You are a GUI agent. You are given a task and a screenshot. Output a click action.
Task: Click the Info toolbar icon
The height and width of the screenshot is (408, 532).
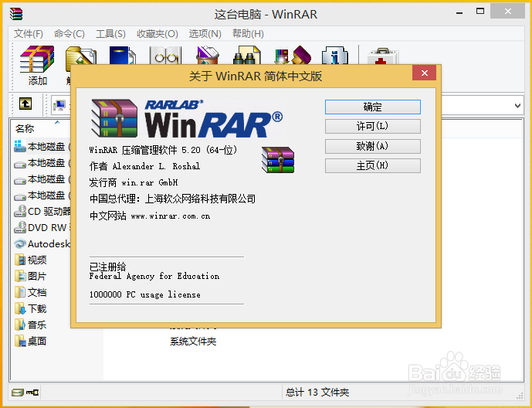coord(335,56)
